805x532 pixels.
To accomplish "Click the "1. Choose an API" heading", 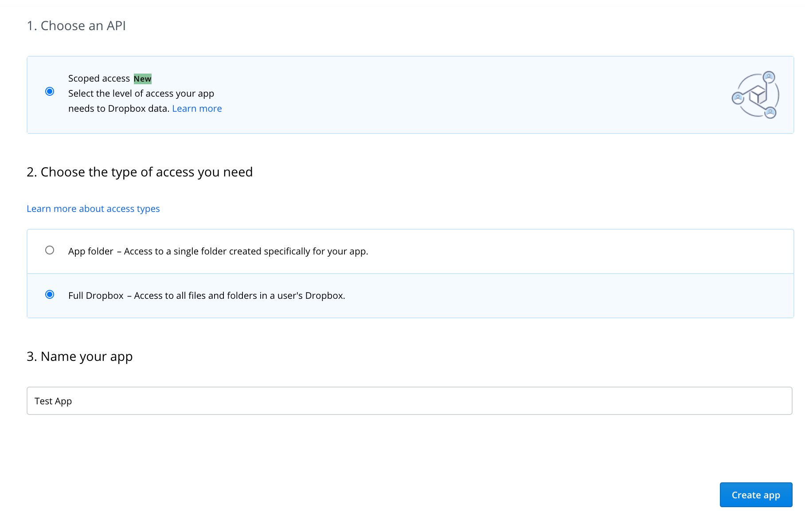I will point(76,26).
